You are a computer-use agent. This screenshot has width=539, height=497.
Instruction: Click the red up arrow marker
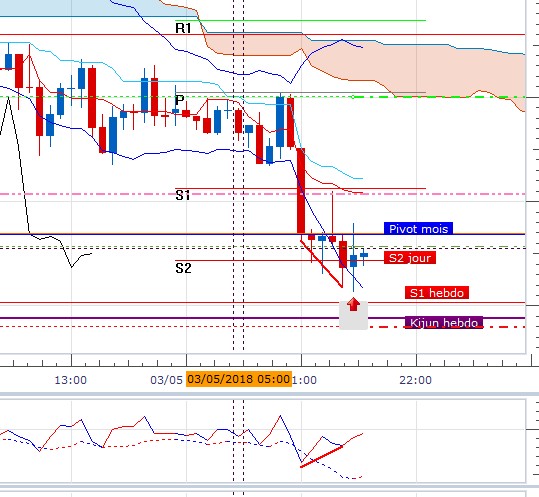coord(353,305)
